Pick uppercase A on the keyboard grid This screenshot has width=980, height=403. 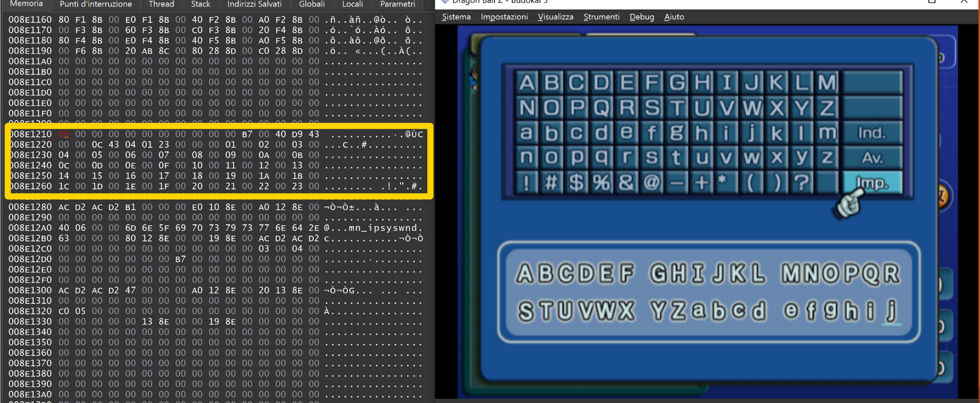click(527, 82)
